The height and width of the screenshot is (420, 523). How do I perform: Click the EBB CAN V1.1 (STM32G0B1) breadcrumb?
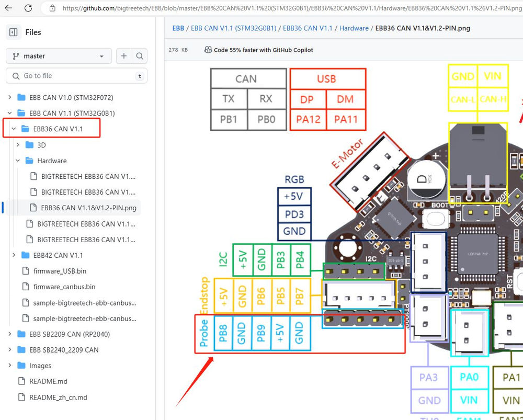[233, 28]
